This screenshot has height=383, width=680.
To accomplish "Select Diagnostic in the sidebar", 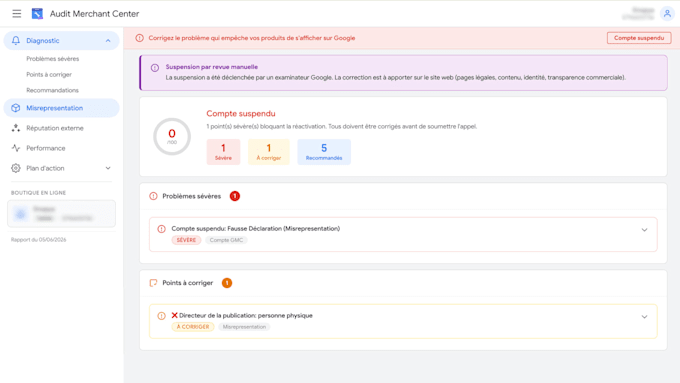I will coord(61,41).
